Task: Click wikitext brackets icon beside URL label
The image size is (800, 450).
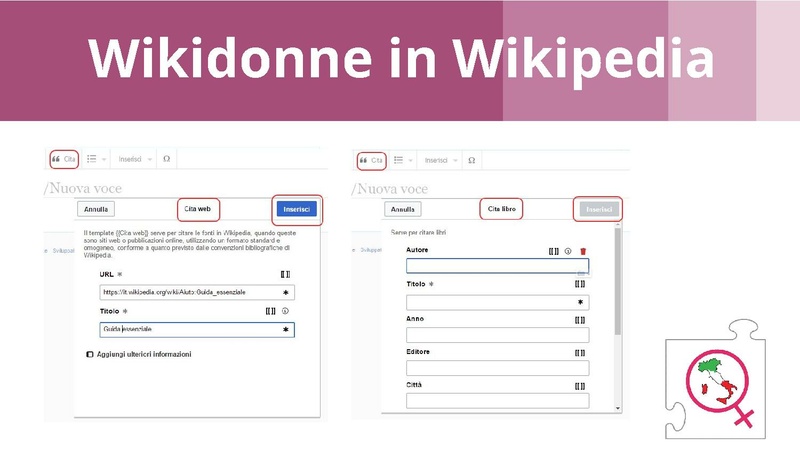Action: 286,274
